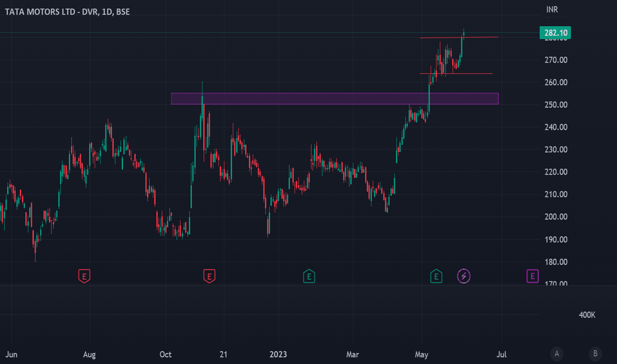Viewport: 617px width, 364px height.
Task: Click the 250.00 price axis label
Action: pyautogui.click(x=556, y=105)
